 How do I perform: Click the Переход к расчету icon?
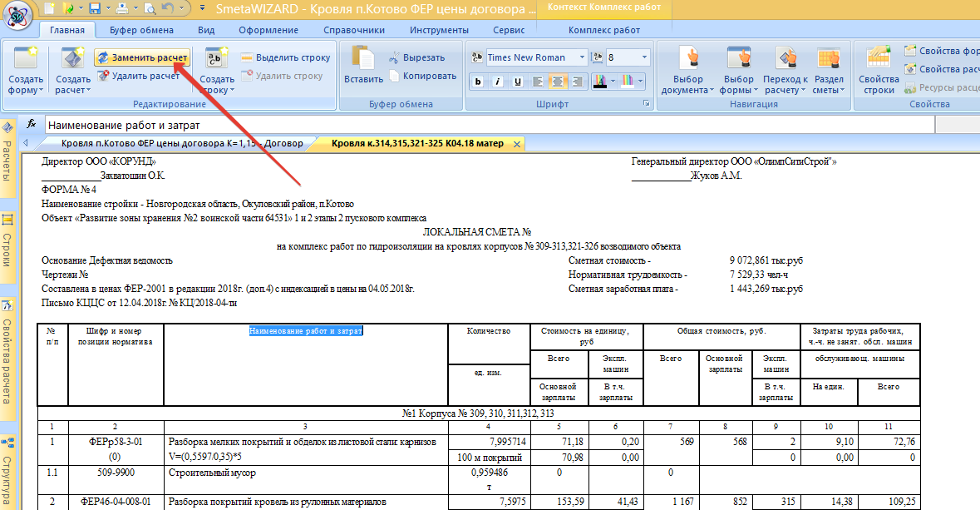coord(785,59)
